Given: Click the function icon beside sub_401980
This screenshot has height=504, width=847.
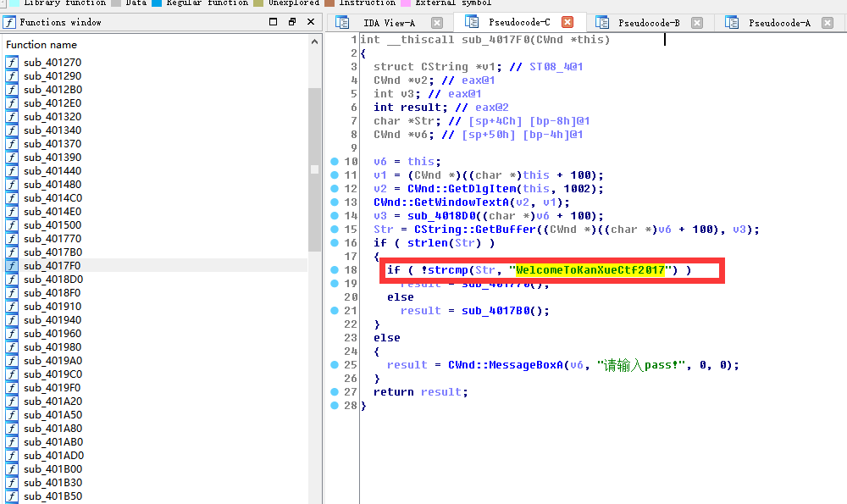Looking at the screenshot, I should pos(12,347).
